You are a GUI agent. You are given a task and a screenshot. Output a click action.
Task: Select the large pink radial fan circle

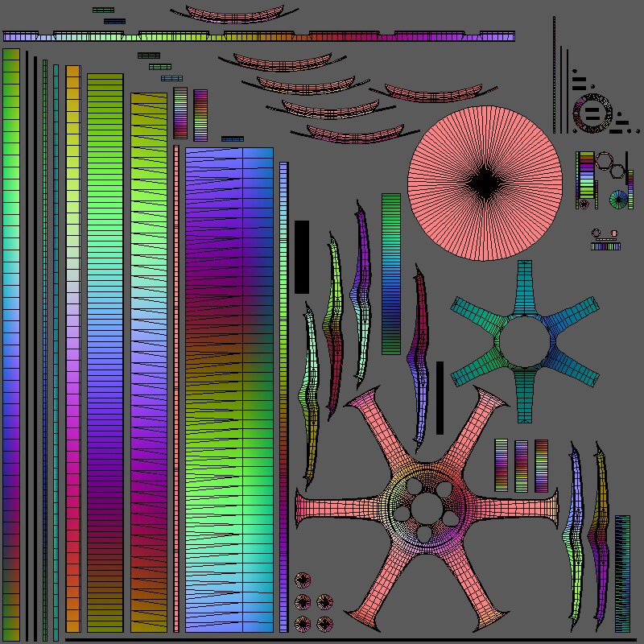[483, 181]
